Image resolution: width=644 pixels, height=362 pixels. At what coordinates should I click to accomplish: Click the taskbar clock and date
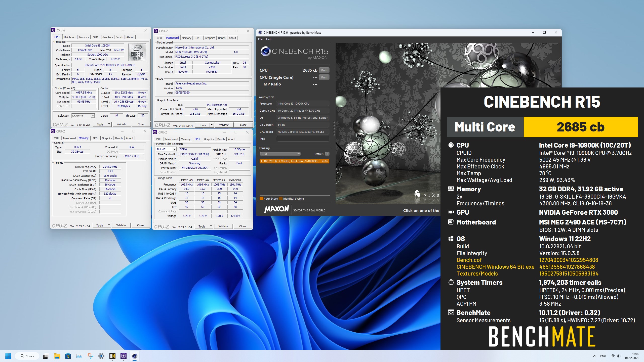632,356
